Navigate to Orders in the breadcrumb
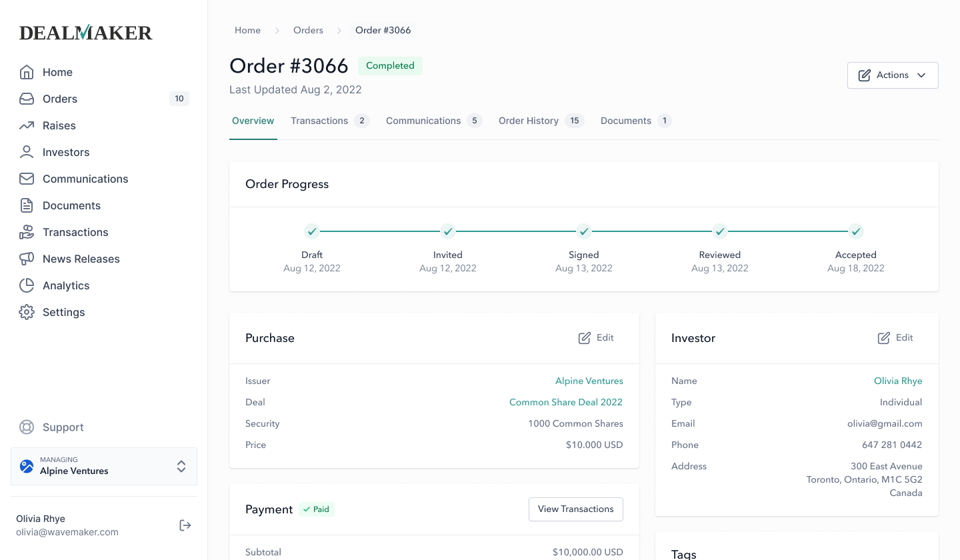This screenshot has width=960, height=560. [x=308, y=30]
